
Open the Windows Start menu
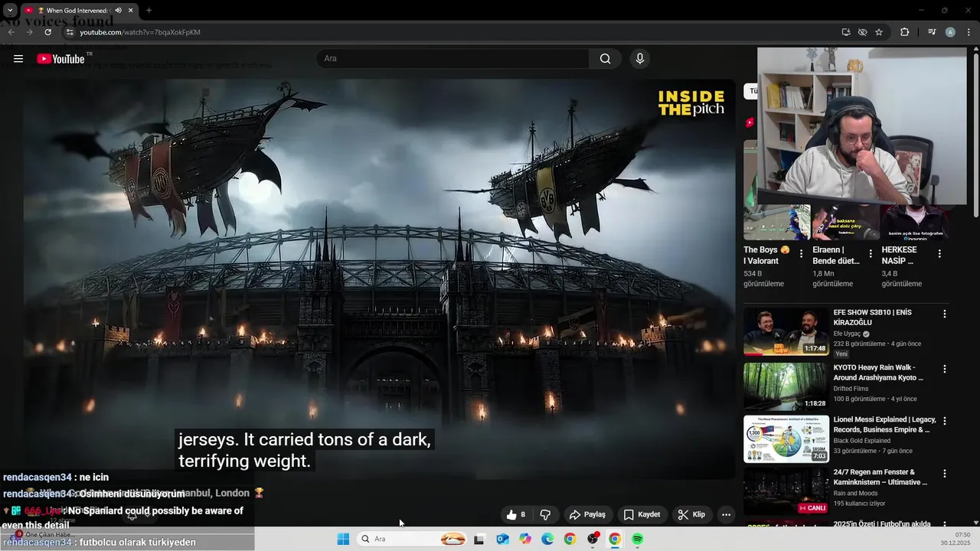pyautogui.click(x=343, y=540)
